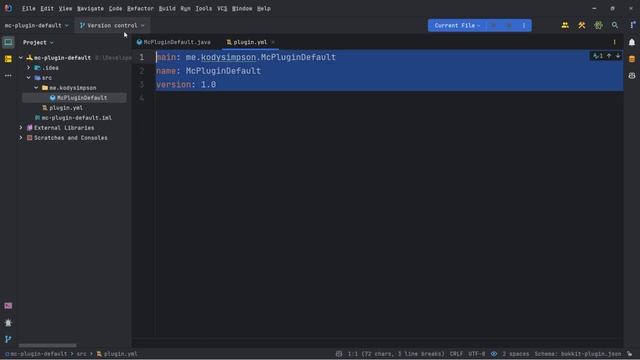The height and width of the screenshot is (360, 640).
Task: Expand Scratches and Consoles node
Action: pos(21,138)
